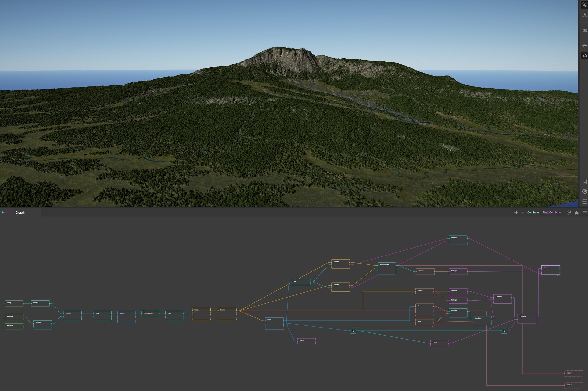Select the Graph tab

point(20,213)
